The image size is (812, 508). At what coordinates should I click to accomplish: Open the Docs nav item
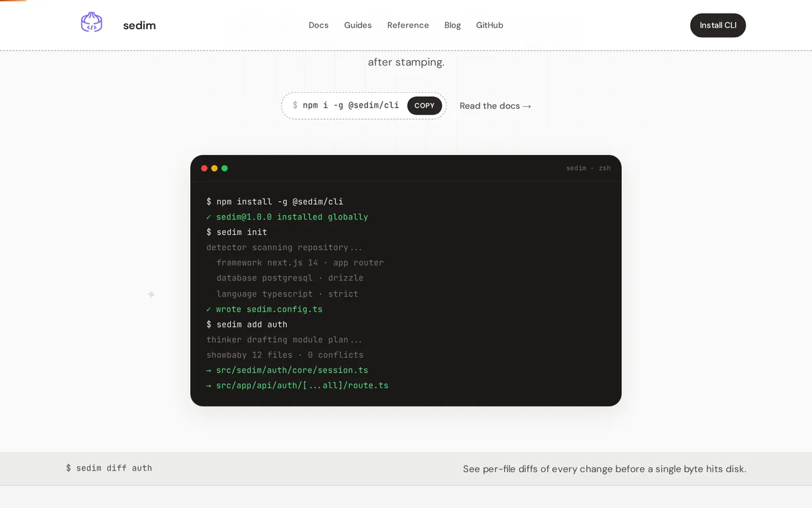319,25
